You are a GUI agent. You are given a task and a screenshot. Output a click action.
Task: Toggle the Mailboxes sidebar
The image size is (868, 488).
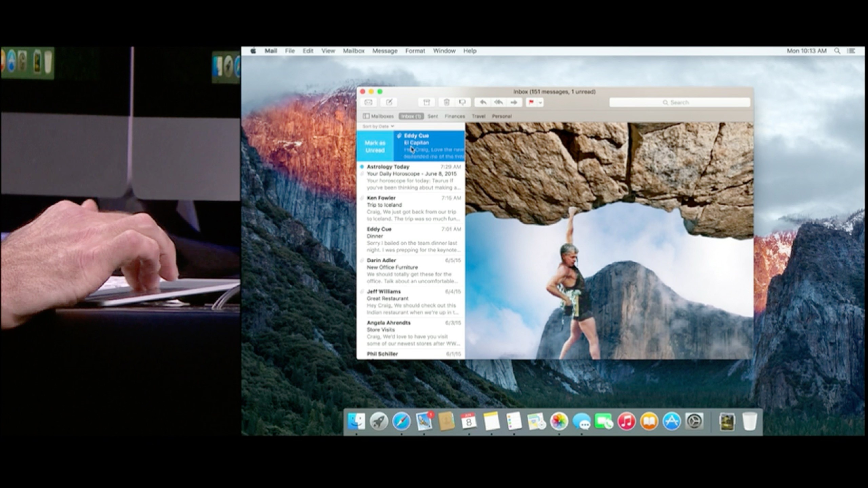[378, 116]
